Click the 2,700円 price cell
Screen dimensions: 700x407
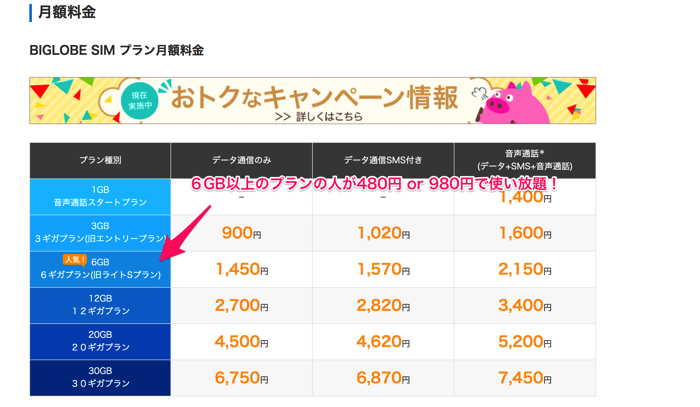(x=242, y=305)
